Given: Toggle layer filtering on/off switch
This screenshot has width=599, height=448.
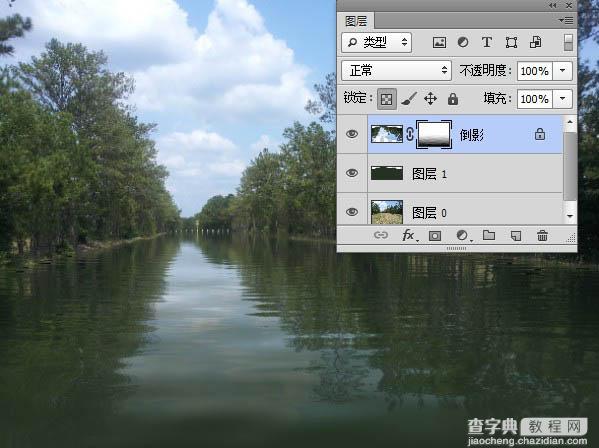Looking at the screenshot, I should click(568, 42).
